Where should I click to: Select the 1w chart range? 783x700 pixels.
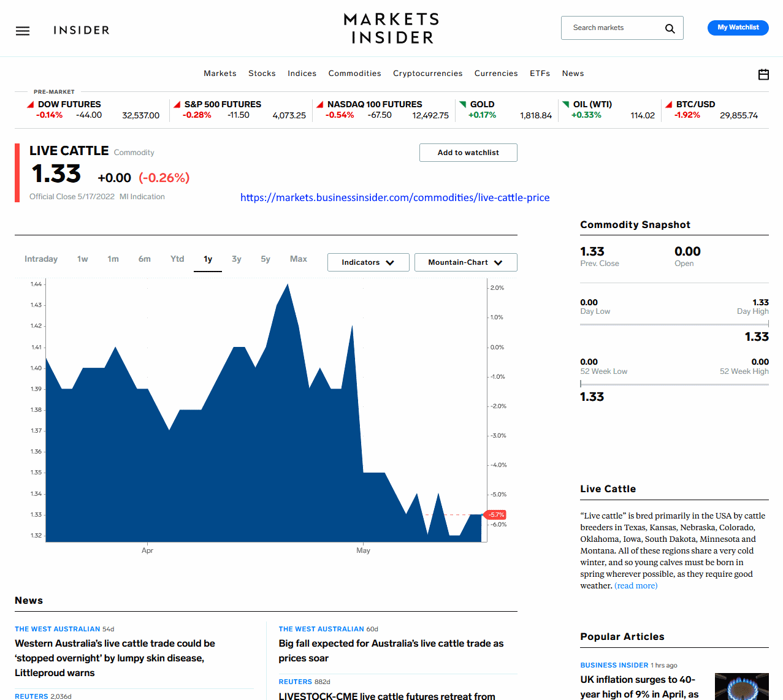83,259
